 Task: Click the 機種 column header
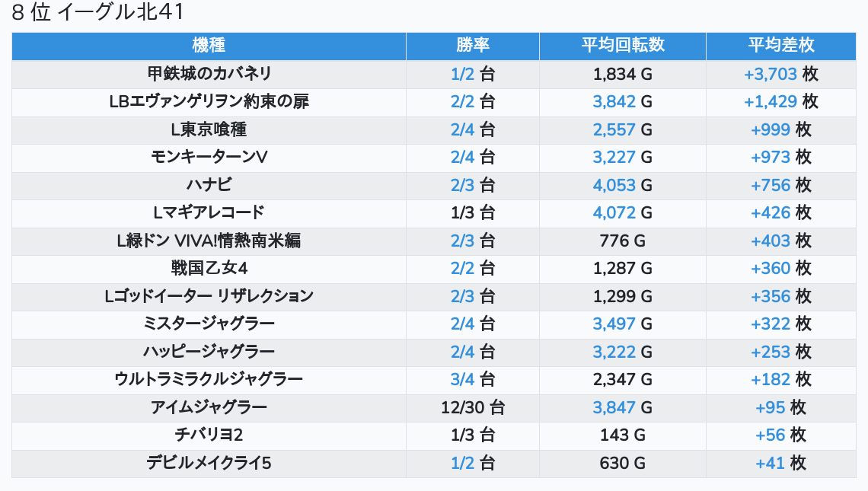209,46
